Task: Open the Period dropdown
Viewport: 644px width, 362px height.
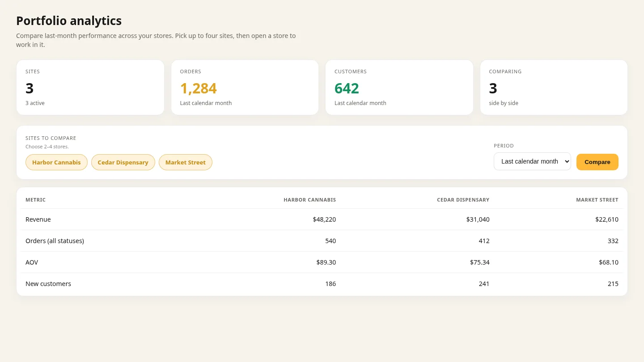Action: (532, 161)
